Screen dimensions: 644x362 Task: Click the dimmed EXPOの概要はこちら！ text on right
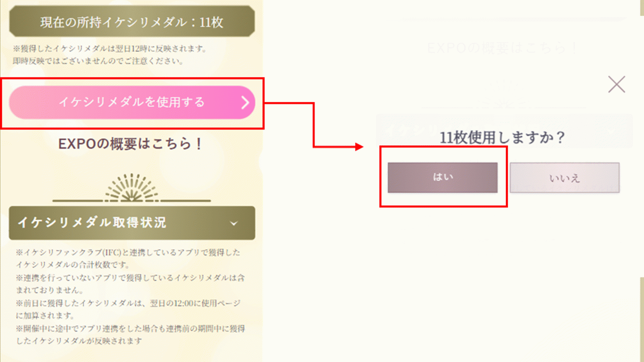coord(503,48)
